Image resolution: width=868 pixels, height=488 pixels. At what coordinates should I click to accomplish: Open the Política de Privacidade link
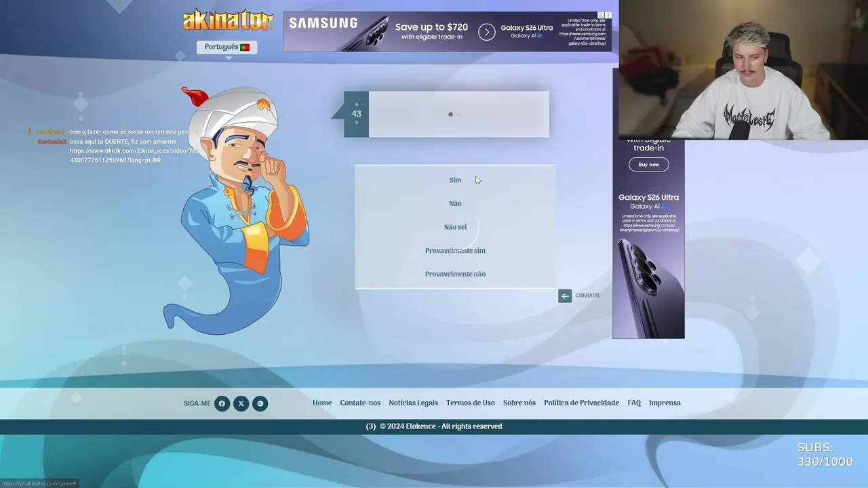(581, 403)
